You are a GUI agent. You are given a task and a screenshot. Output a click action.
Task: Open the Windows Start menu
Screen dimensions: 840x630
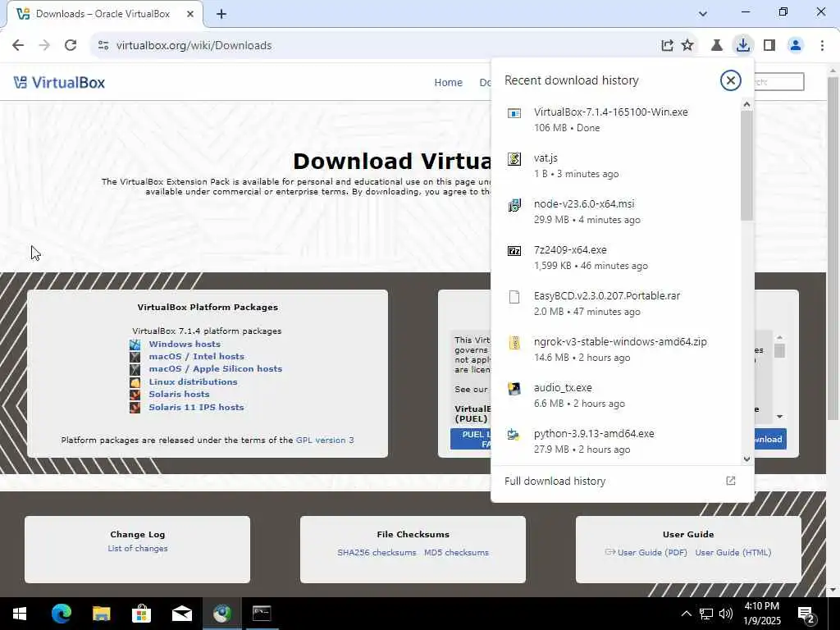20,614
